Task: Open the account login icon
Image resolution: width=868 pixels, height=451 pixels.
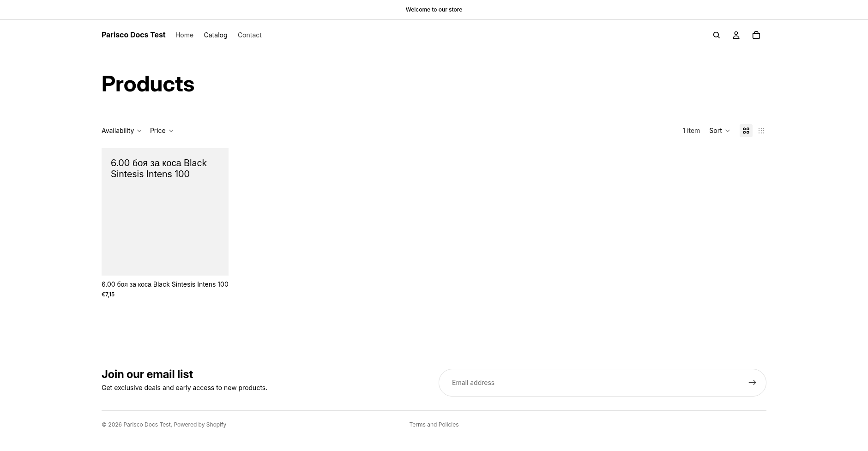Action: click(x=736, y=35)
